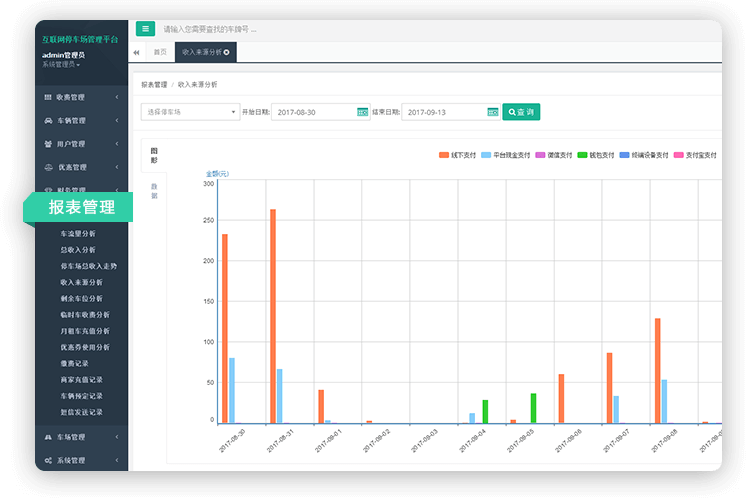Close the 收入来源分析 tab via its x icon

coord(226,52)
